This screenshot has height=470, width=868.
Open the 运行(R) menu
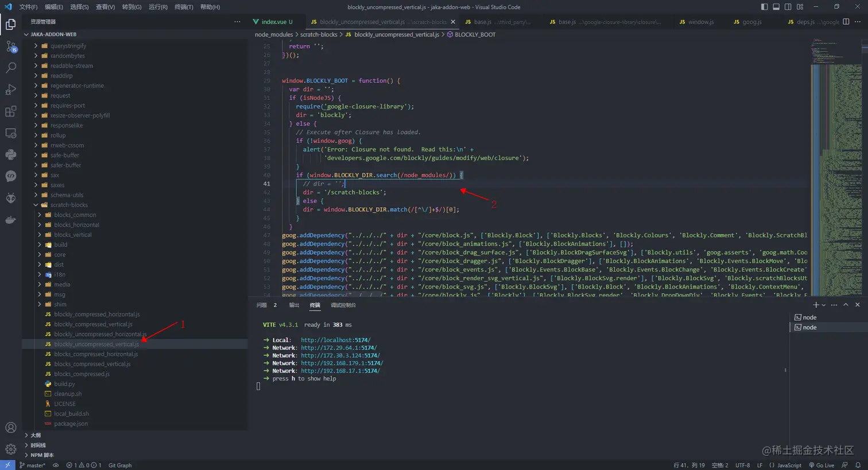pyautogui.click(x=158, y=7)
